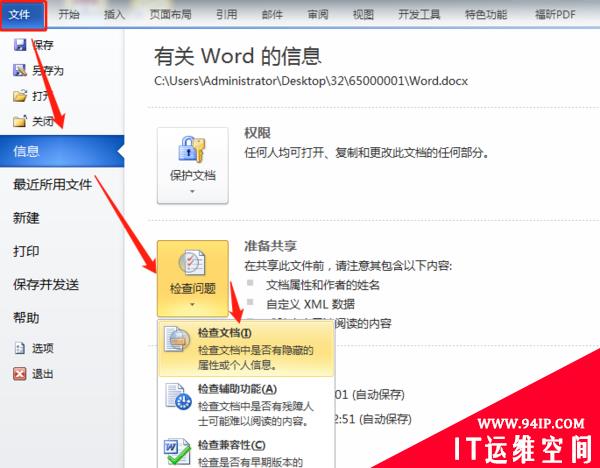Open the 页面布局 (Page Layout) tab

point(171,15)
